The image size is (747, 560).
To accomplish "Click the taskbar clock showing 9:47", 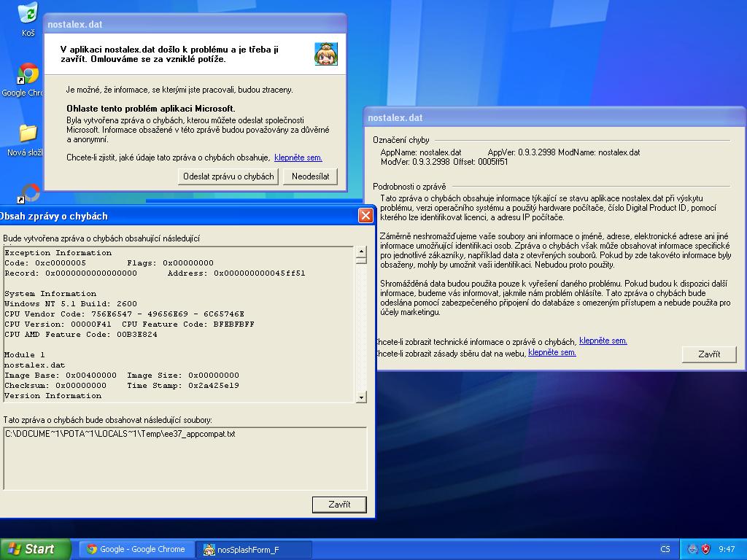I will click(x=727, y=549).
